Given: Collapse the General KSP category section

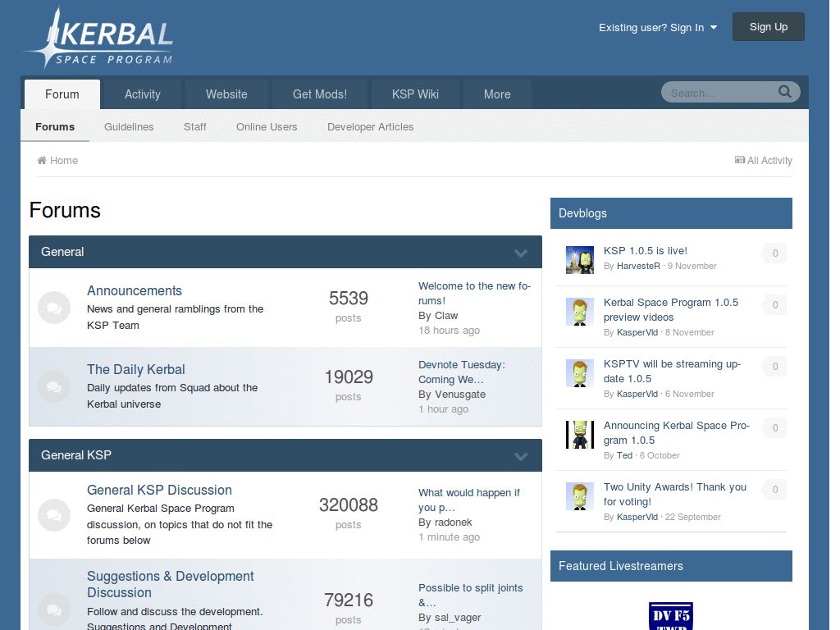Looking at the screenshot, I should pos(521,456).
